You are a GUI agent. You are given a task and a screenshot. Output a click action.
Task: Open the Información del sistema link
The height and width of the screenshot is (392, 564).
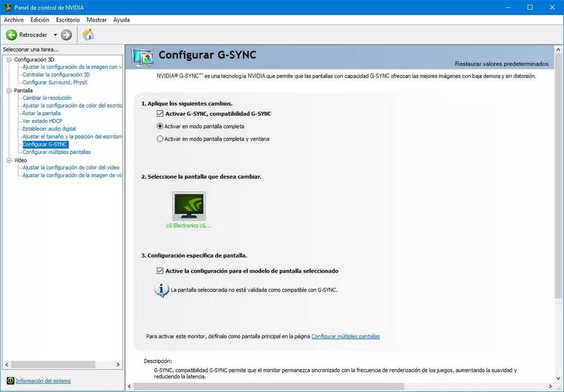43,381
